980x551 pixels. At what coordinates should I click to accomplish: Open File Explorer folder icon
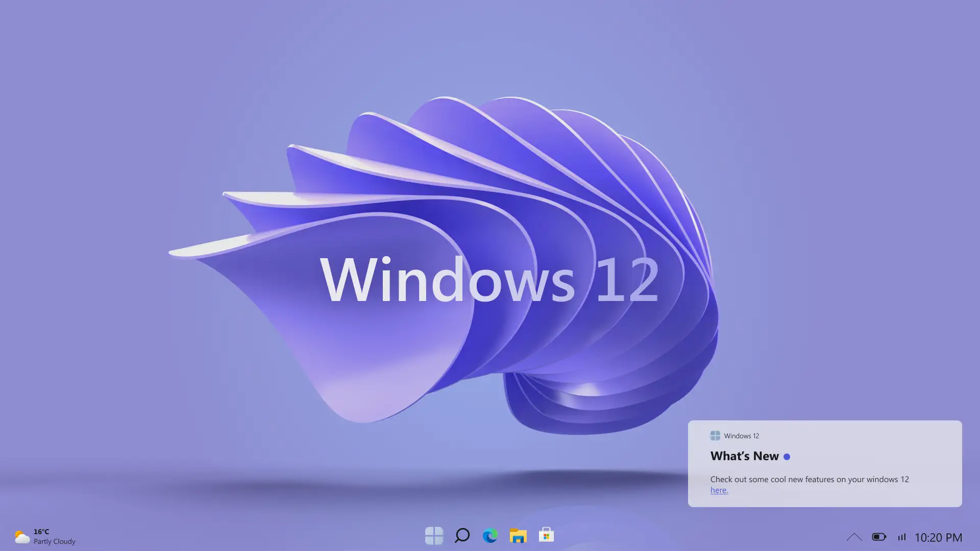(518, 536)
